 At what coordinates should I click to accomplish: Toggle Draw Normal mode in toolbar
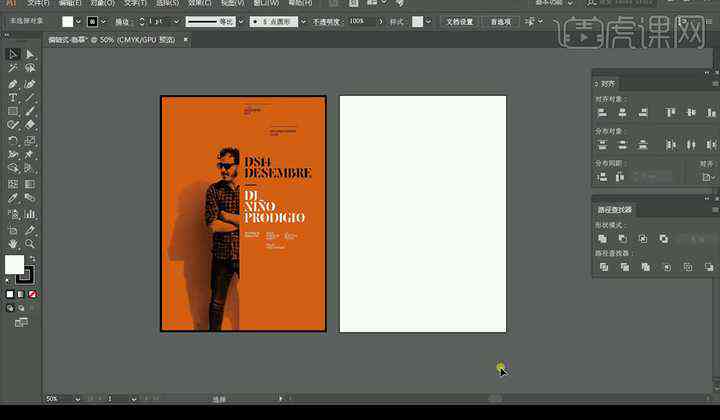tap(10, 308)
